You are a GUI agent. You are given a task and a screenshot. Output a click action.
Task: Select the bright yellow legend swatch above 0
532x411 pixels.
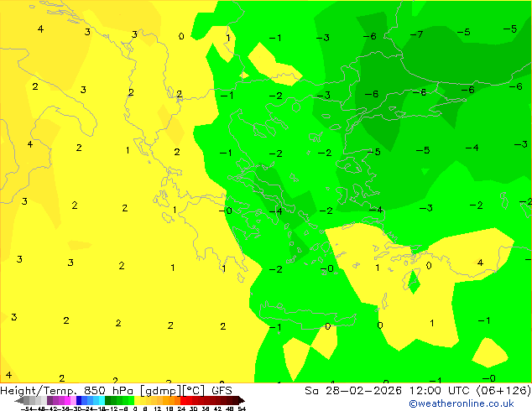click(x=137, y=400)
